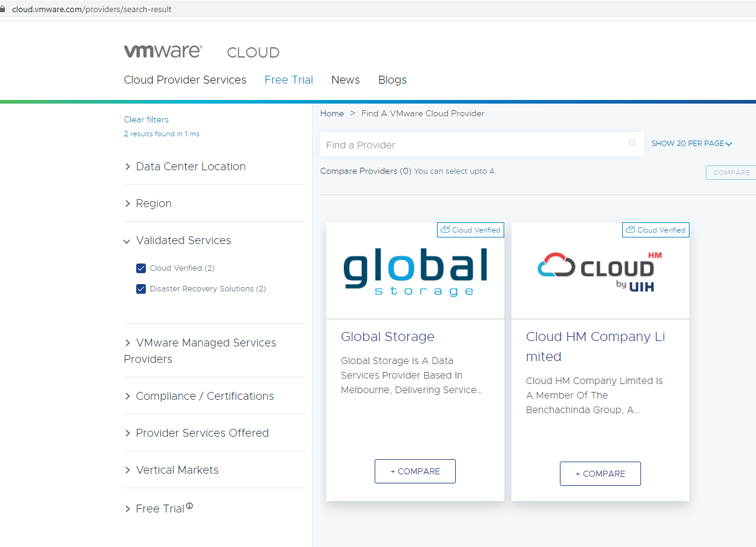Click 'Compare Providers (0)' text
Image resolution: width=756 pixels, height=547 pixels.
[x=366, y=171]
